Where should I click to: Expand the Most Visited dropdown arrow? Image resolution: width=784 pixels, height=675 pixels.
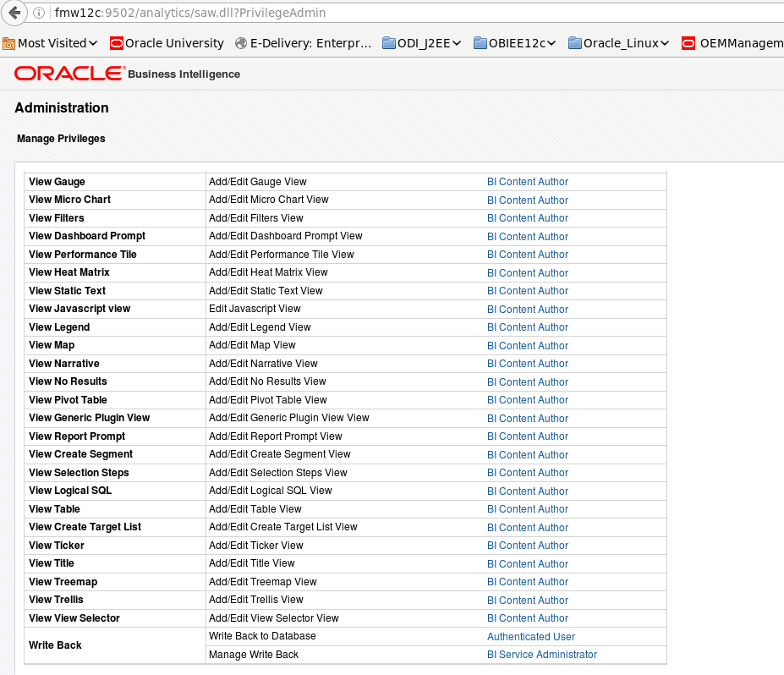point(93,43)
